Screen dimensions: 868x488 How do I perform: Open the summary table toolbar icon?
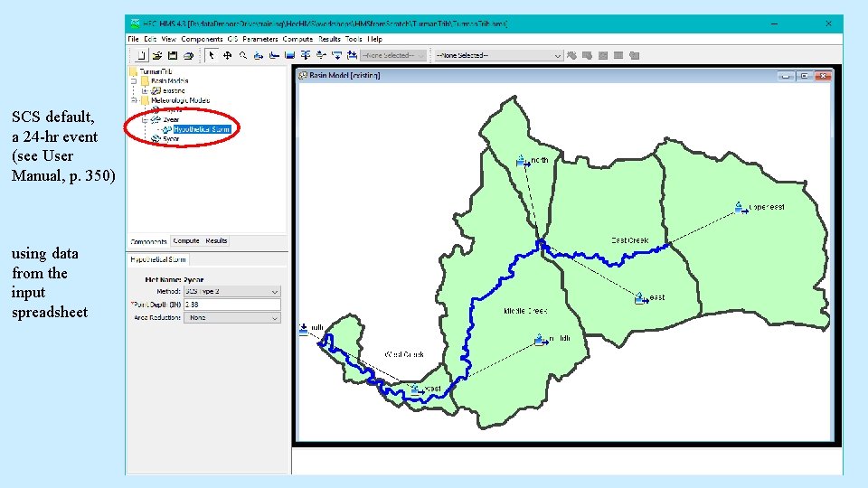[x=618, y=55]
